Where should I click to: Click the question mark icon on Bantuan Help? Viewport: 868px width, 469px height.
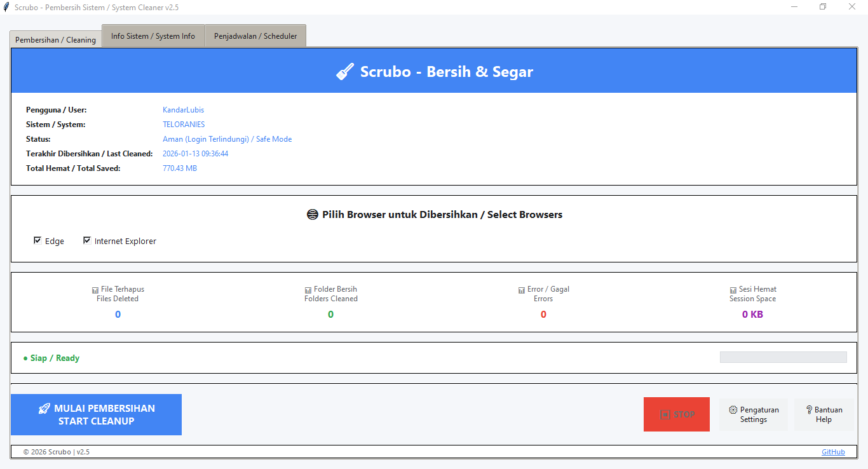(809, 410)
